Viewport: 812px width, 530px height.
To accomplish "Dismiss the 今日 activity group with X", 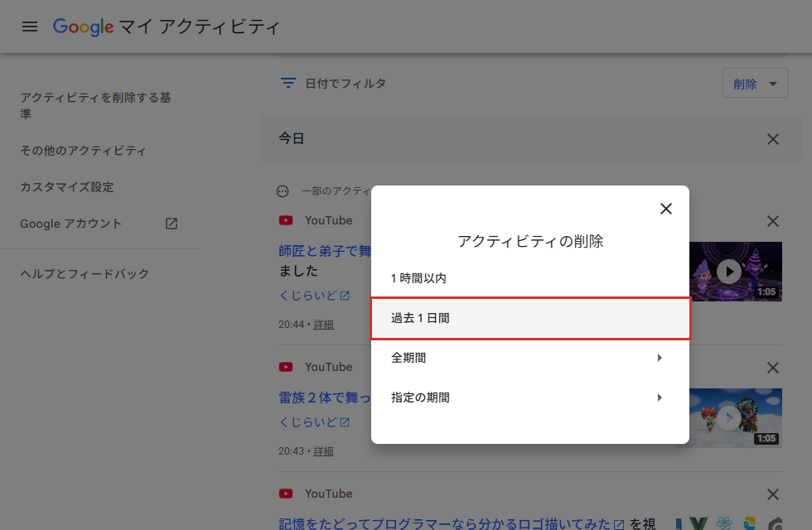I will coord(772,139).
